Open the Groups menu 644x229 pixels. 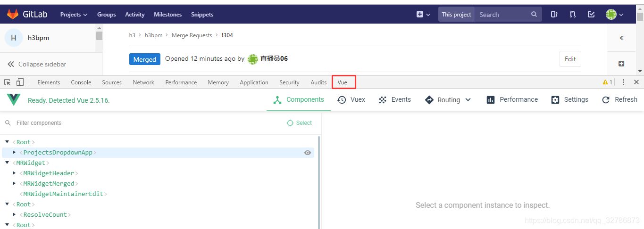(106, 15)
